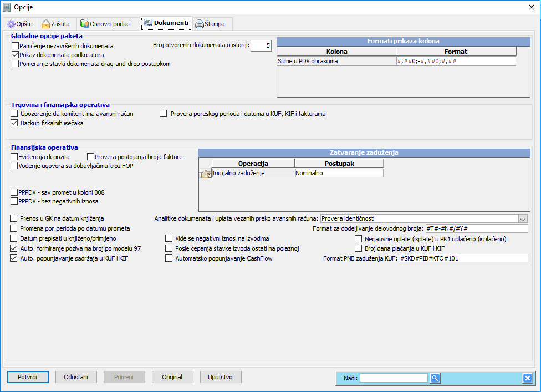Click the folder icon beside Inicijalno zaduženje
This screenshot has width=541, height=392.
[x=206, y=174]
